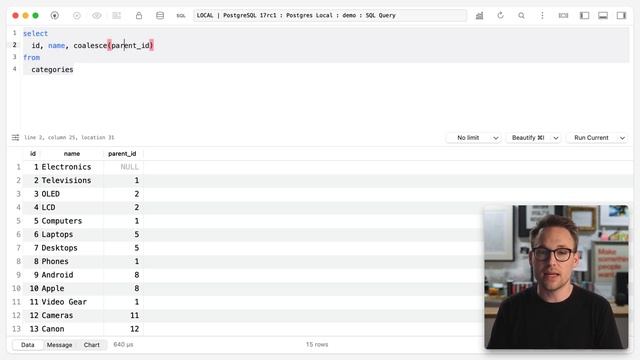640x360 pixels.
Task: Click the greyed commit circle icon
Action: coord(76,16)
